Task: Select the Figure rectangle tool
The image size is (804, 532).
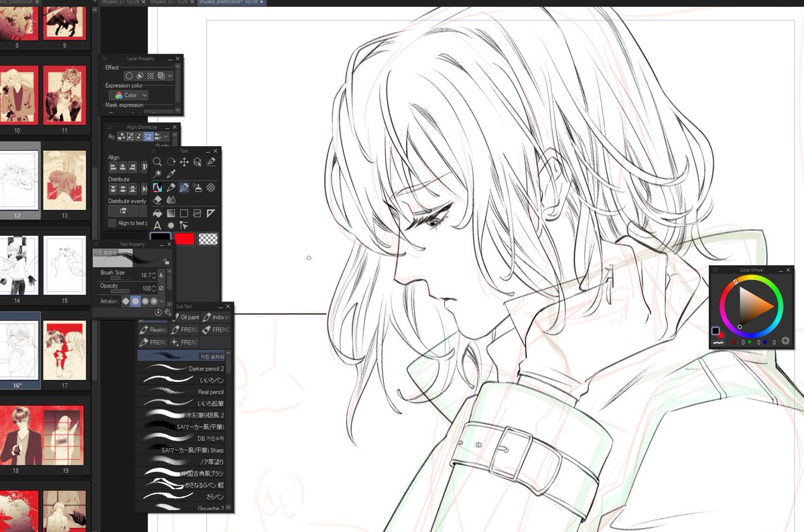Action: [x=184, y=213]
